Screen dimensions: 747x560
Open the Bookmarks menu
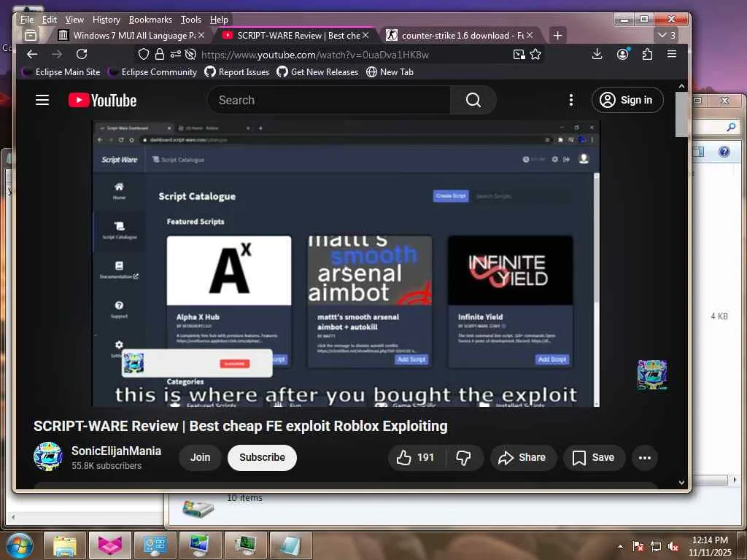150,20
